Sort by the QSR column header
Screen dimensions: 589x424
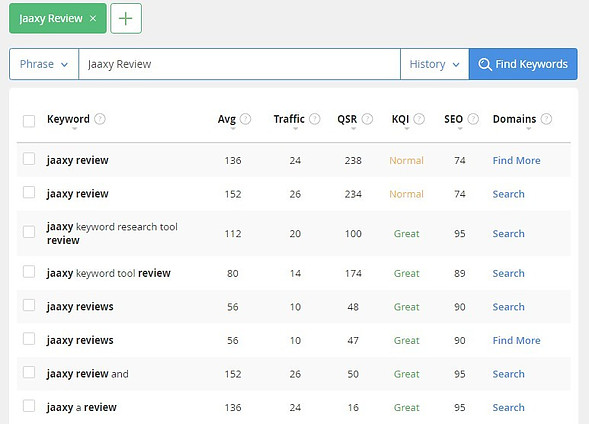347,119
